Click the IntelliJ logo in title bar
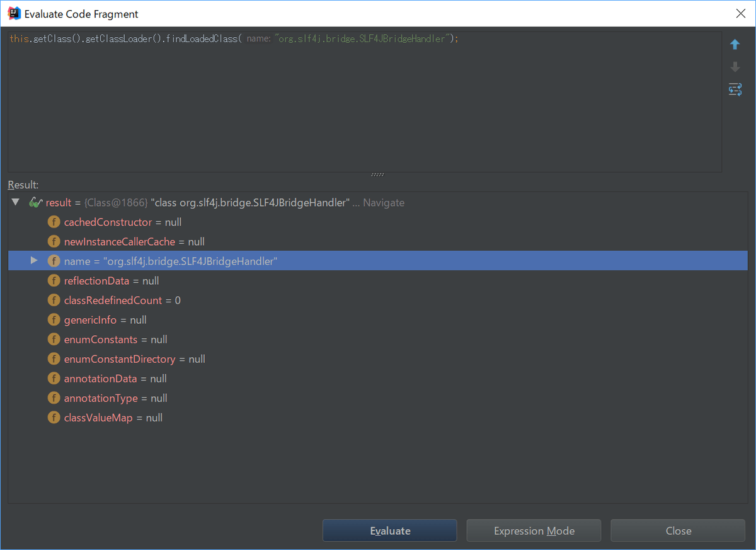756x550 pixels. pyautogui.click(x=13, y=13)
